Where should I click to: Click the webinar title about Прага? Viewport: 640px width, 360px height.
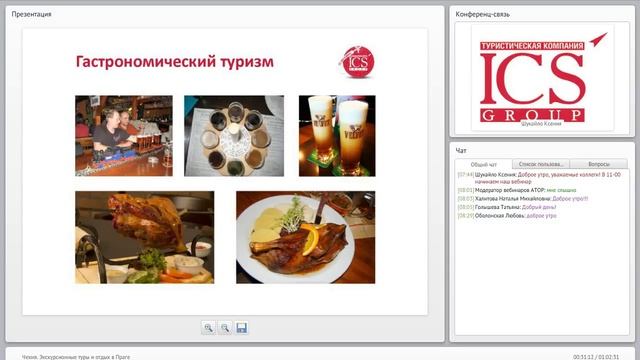click(x=76, y=357)
